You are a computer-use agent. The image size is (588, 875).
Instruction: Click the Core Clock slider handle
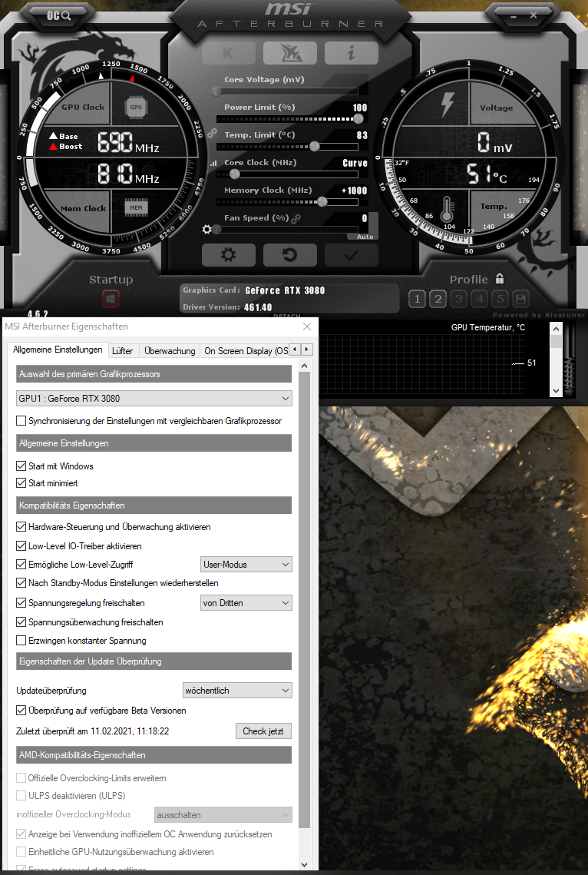(235, 174)
